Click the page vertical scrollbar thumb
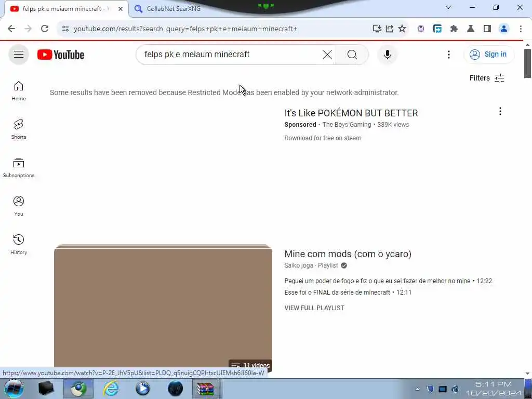 pos(527,63)
